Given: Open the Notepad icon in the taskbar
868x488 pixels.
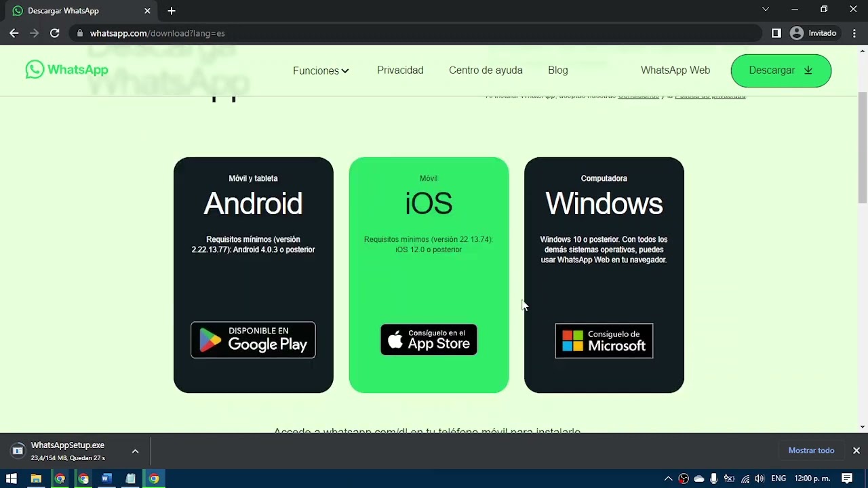Looking at the screenshot, I should (130, 479).
